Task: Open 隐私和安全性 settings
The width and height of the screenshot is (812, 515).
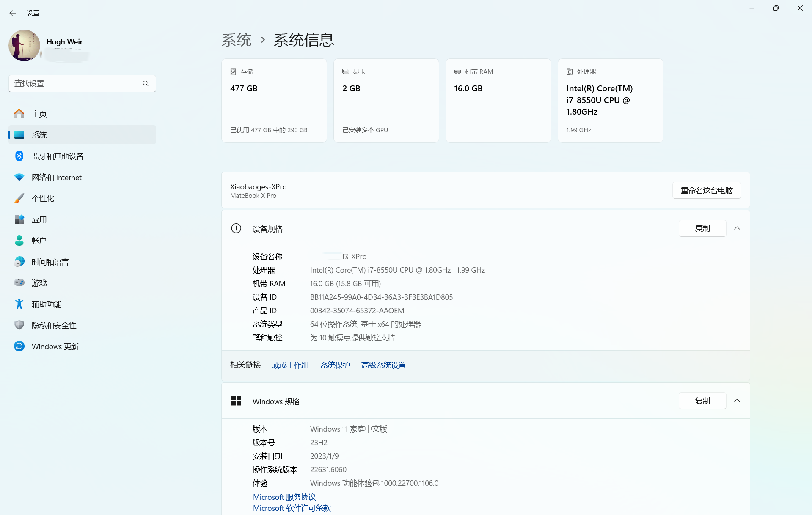Action: [x=54, y=325]
